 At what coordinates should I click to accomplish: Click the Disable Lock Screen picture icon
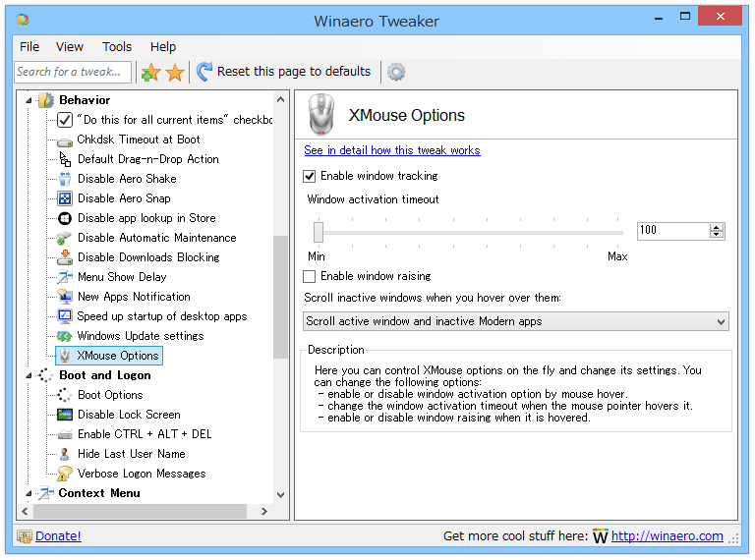click(x=65, y=415)
